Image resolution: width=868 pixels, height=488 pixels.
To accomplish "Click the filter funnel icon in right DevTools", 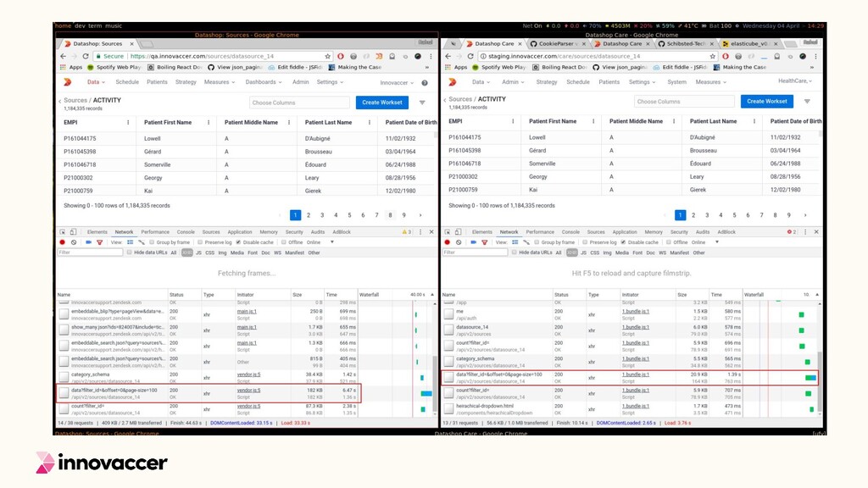I will 484,242.
